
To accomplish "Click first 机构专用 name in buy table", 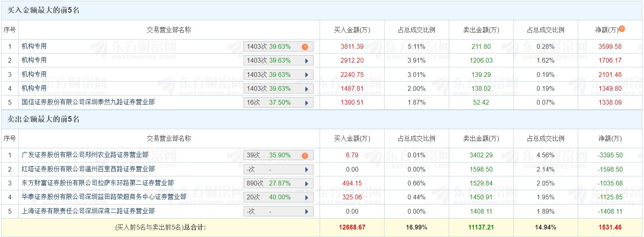I will tap(34, 46).
